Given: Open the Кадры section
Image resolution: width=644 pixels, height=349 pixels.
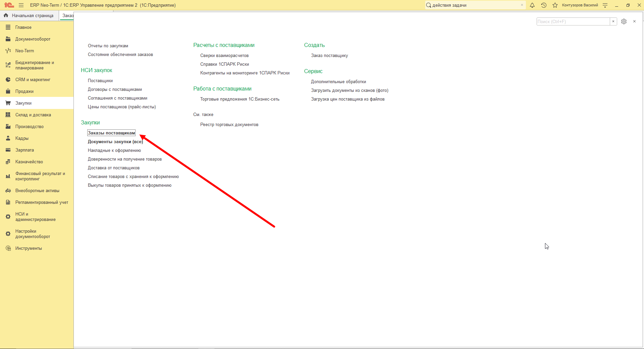Looking at the screenshot, I should coord(37,138).
